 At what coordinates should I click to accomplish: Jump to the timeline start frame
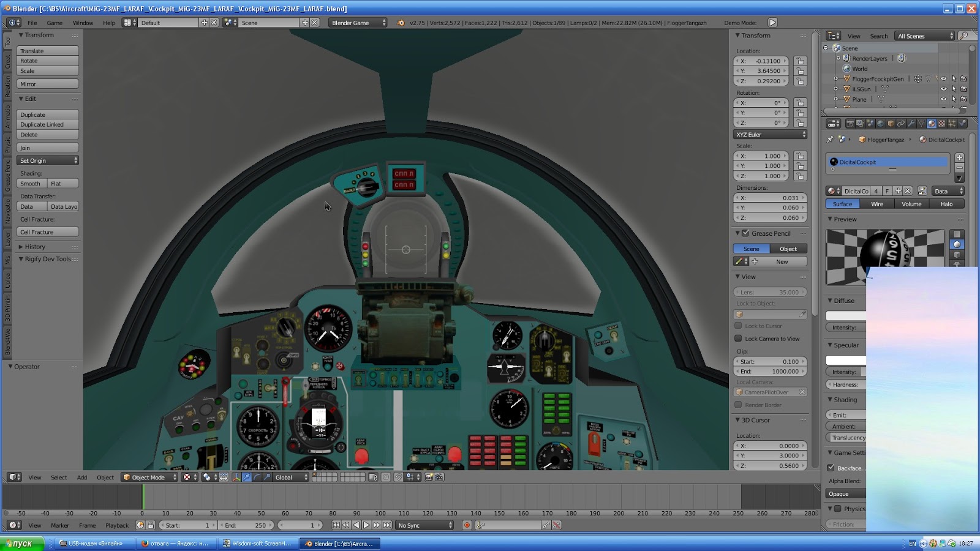coord(336,525)
